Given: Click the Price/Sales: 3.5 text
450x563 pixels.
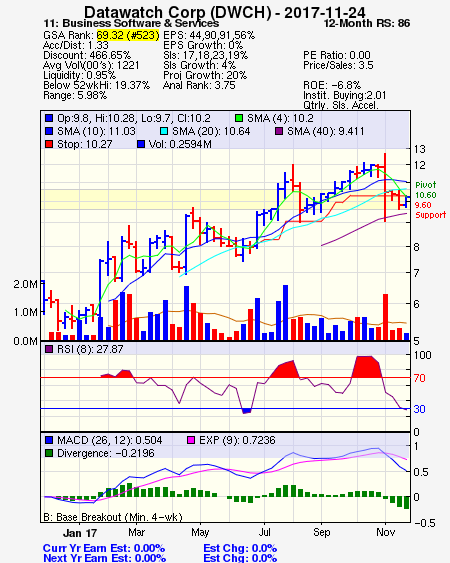Looking at the screenshot, I should coord(338,65).
